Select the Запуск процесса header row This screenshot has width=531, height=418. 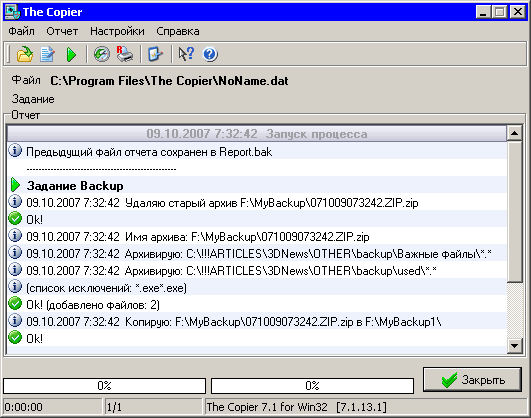coord(257,133)
